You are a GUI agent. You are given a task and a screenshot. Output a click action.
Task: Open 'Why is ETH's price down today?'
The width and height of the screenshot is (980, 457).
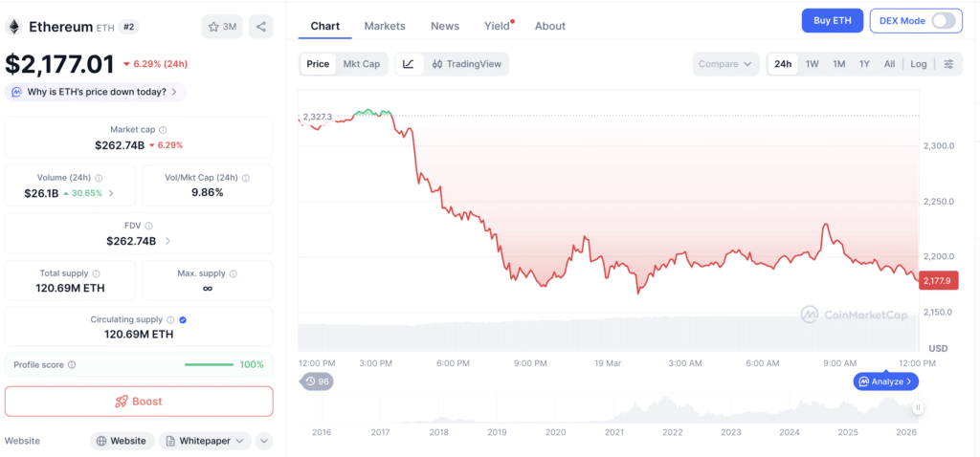click(x=96, y=92)
